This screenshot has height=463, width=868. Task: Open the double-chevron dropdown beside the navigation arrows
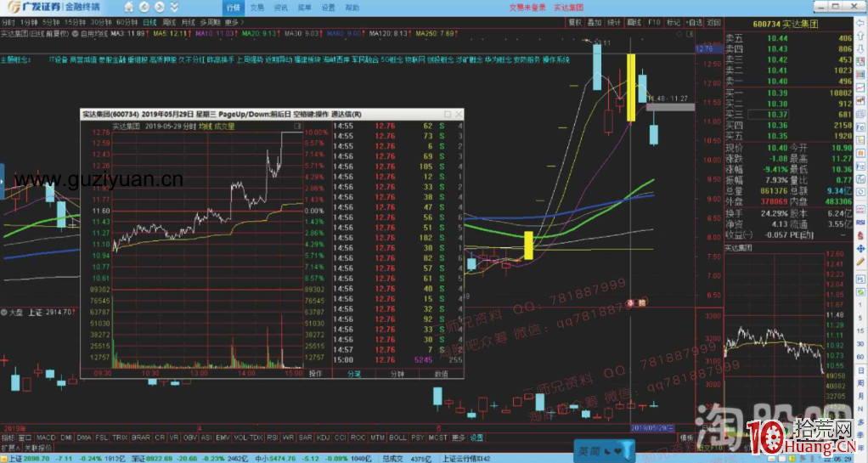pos(174,7)
